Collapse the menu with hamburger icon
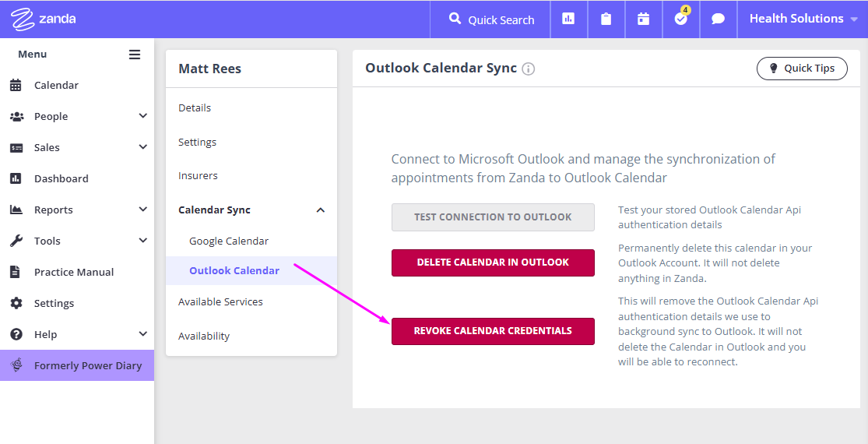This screenshot has height=444, width=868. (135, 55)
